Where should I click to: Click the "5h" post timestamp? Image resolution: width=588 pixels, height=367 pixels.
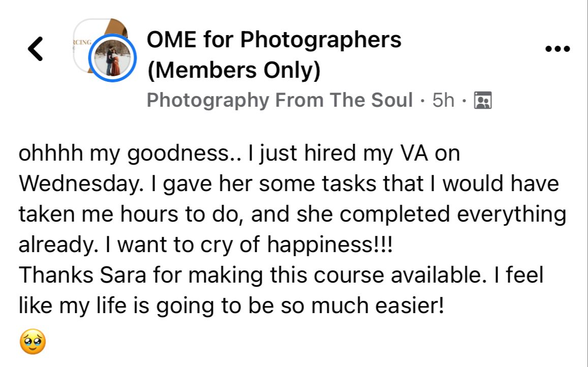(x=443, y=101)
